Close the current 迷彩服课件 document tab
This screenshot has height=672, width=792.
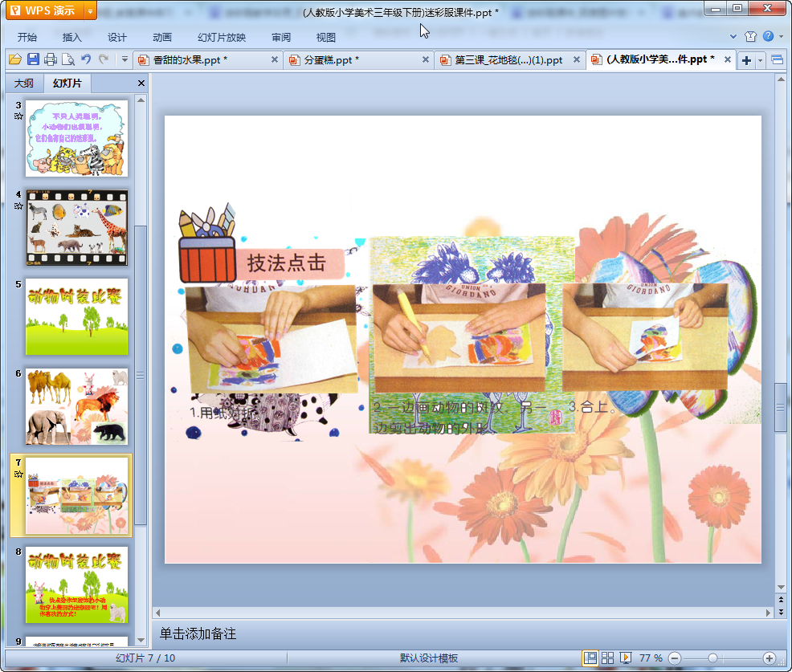coord(728,59)
